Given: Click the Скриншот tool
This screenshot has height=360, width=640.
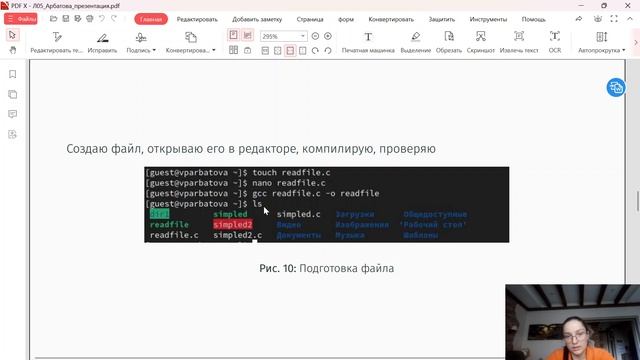Looking at the screenshot, I should point(480,42).
